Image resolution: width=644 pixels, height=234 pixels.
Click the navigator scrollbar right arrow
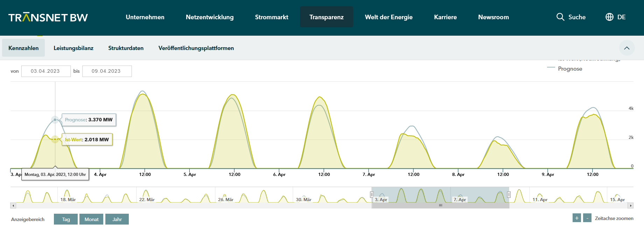[631, 206]
